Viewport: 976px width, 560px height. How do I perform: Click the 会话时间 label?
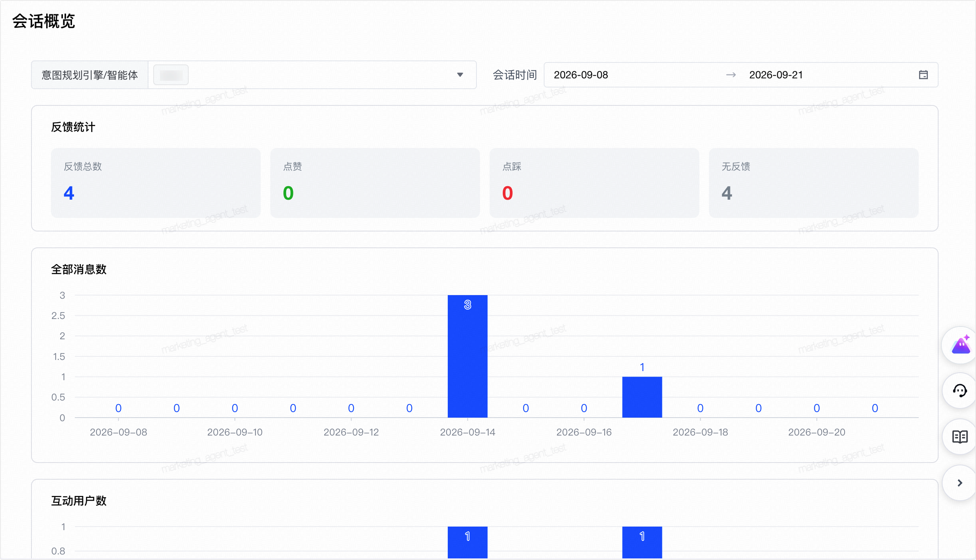coord(515,75)
